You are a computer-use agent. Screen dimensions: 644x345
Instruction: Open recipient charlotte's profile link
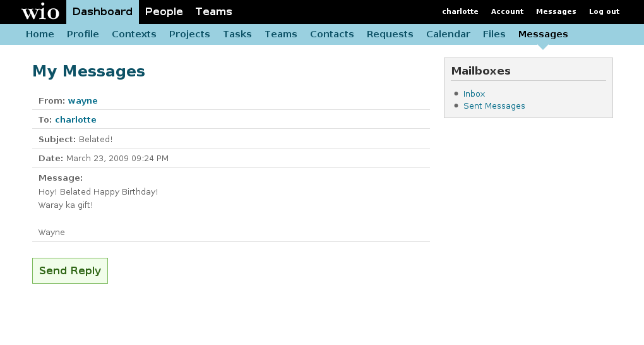pos(76,119)
